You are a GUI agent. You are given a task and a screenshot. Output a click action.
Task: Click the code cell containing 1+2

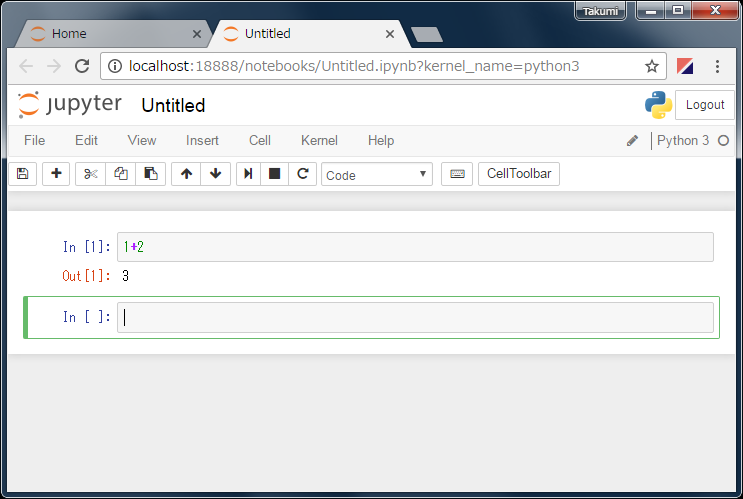(x=415, y=247)
